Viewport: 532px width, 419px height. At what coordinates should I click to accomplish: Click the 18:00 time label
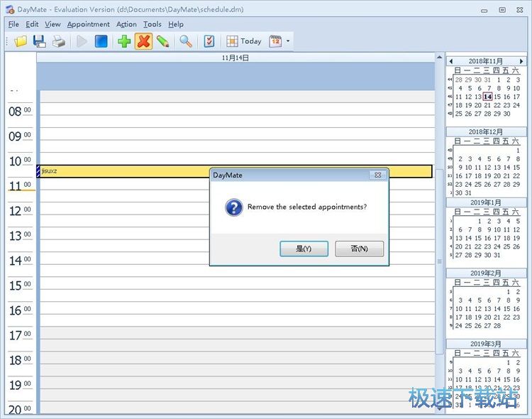click(20, 360)
